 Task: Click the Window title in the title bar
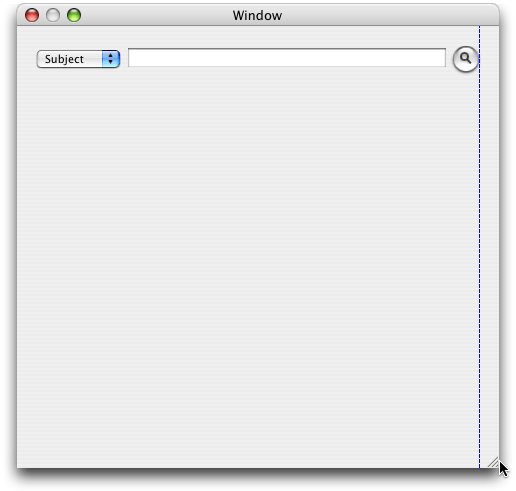coord(257,15)
